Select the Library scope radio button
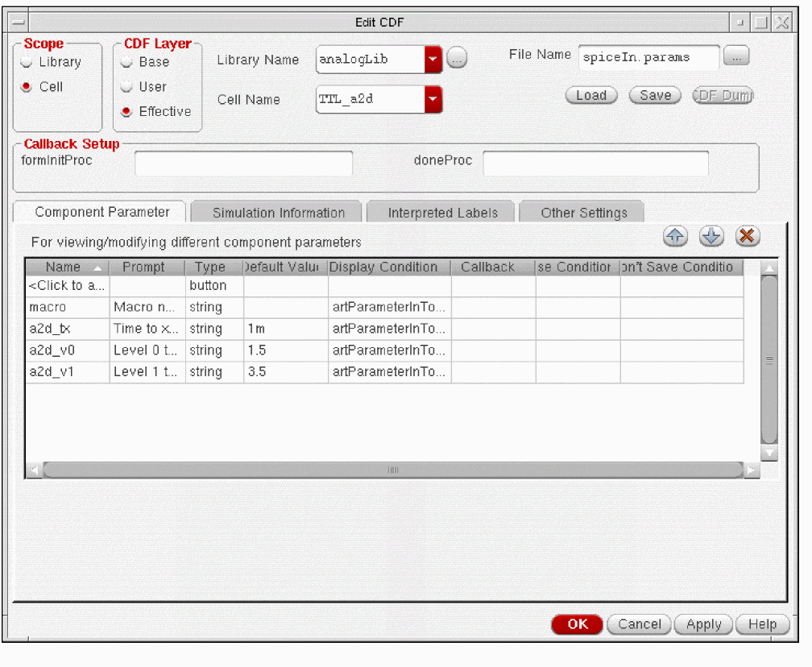This screenshot has height=667, width=812. pyautogui.click(x=27, y=62)
